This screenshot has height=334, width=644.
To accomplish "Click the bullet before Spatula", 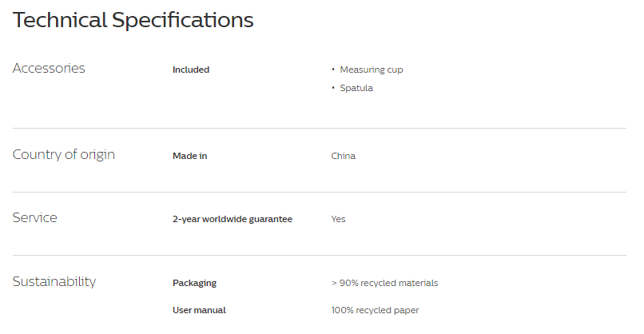I will click(x=333, y=88).
